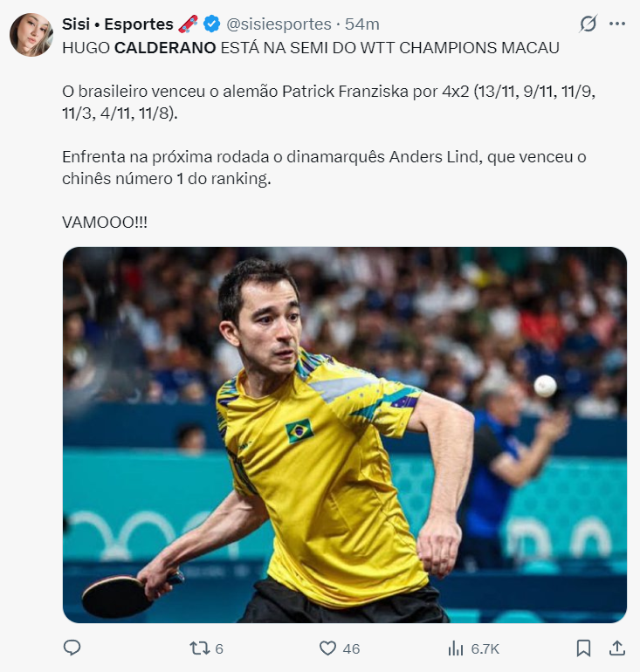Click the HUGO CALDERANO headline text
The image size is (640, 672).
139,48
